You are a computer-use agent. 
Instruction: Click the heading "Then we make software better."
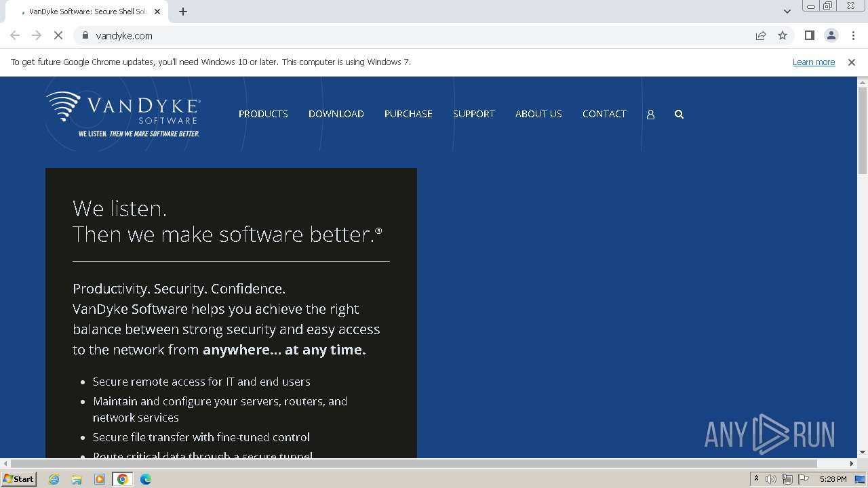point(227,234)
